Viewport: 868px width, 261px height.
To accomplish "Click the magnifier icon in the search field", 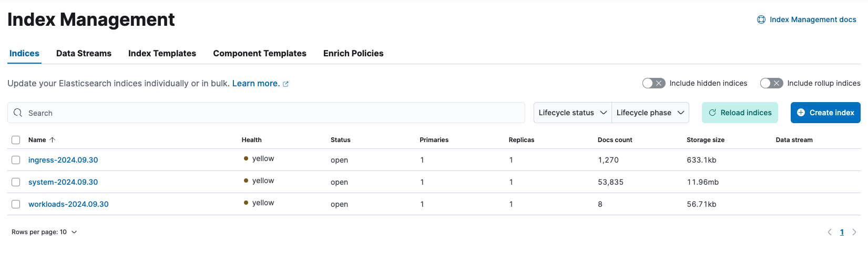I will pos(18,113).
